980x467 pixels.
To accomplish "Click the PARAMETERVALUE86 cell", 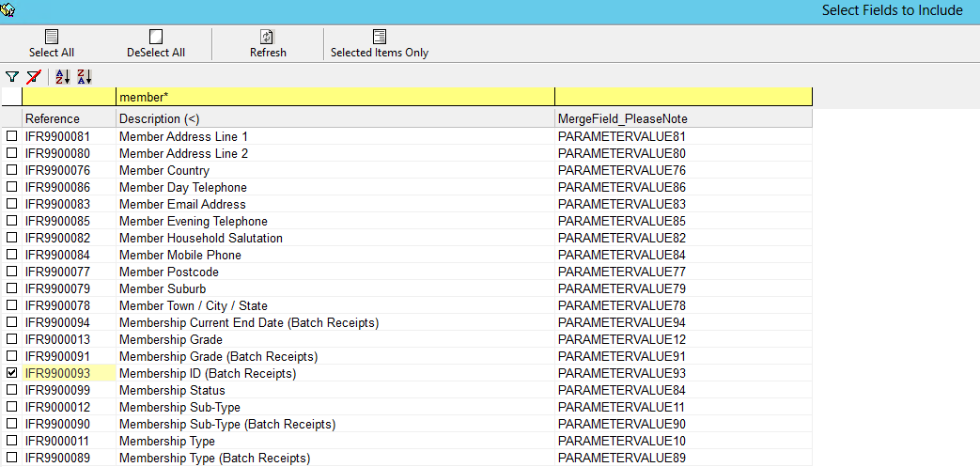I will pos(684,187).
